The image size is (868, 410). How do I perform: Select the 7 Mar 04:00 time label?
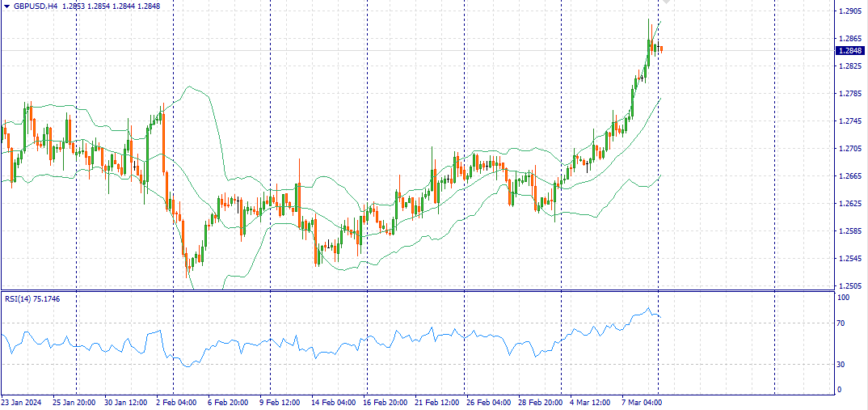643,402
